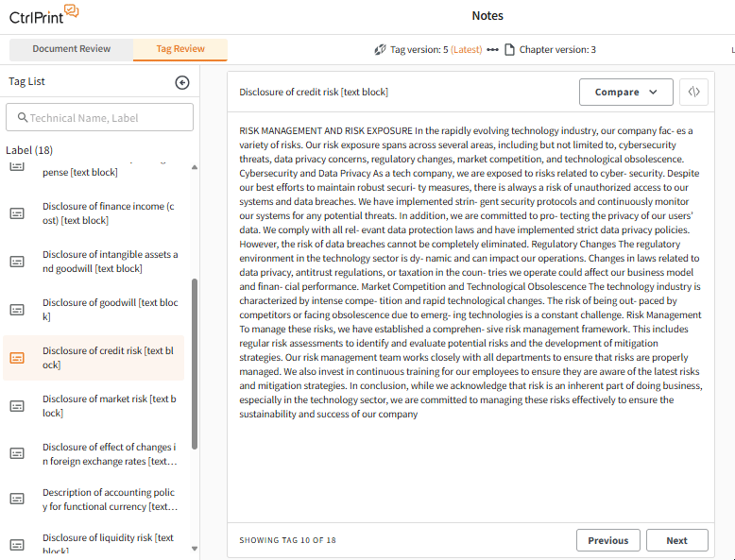Open the Compare dropdown

coord(625,92)
